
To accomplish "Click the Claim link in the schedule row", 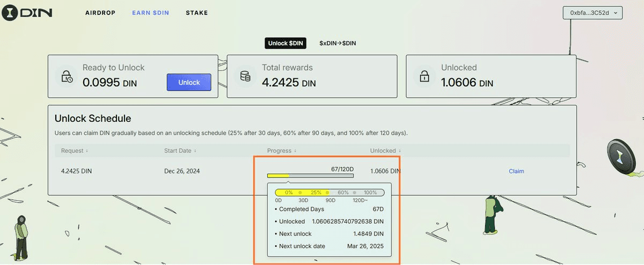I will pos(516,171).
